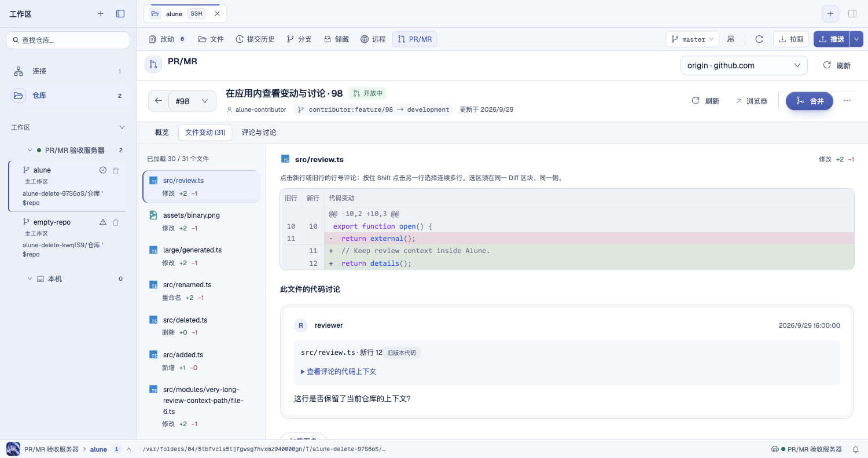
Task: Click the check status icon on alune
Action: coord(103,170)
